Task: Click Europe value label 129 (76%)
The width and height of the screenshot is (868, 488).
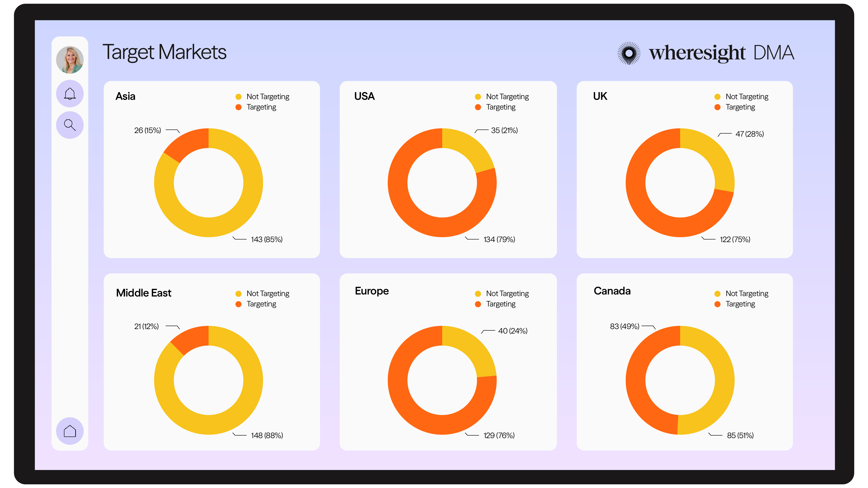Action: tap(499, 435)
